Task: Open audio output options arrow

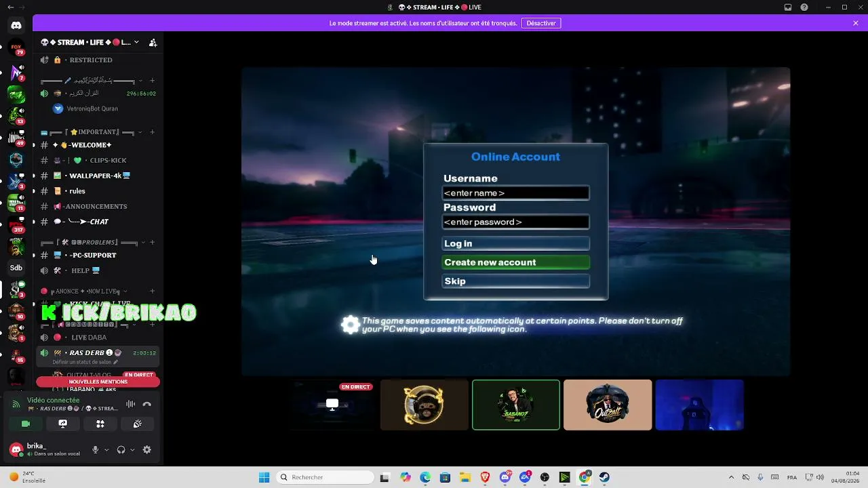Action: (132, 449)
